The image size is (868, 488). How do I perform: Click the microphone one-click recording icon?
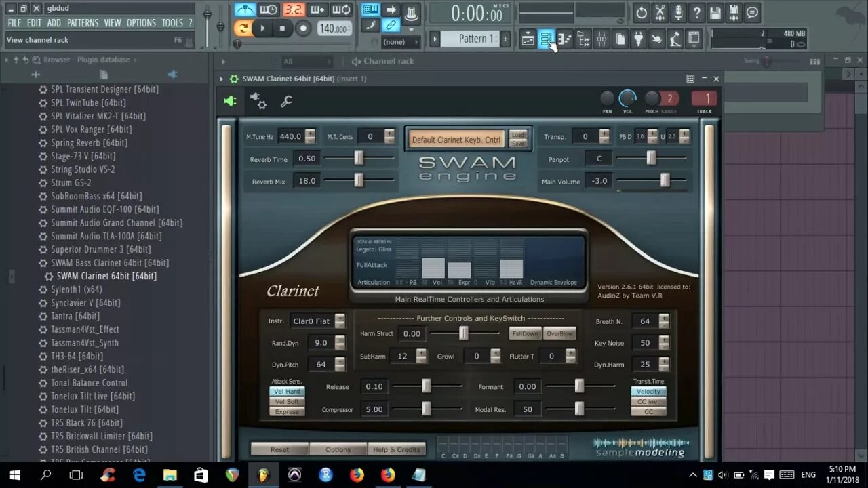pyautogui.click(x=678, y=12)
